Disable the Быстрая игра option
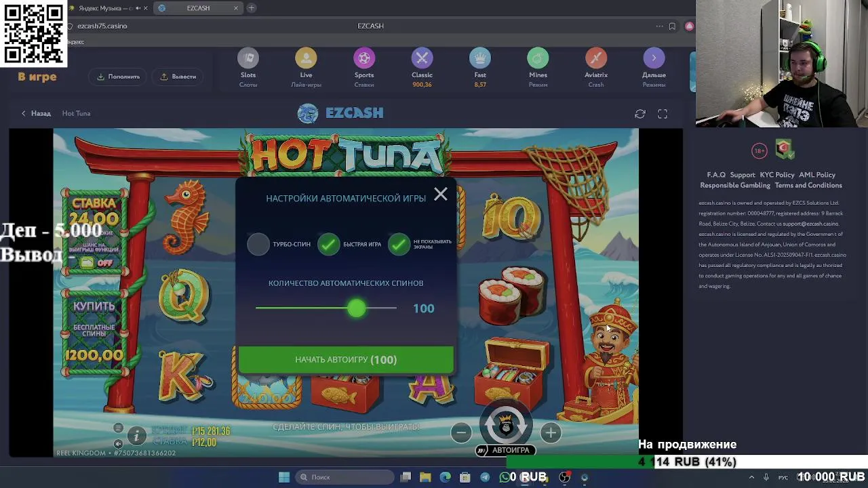Screen dimensions: 868x488 329,244
